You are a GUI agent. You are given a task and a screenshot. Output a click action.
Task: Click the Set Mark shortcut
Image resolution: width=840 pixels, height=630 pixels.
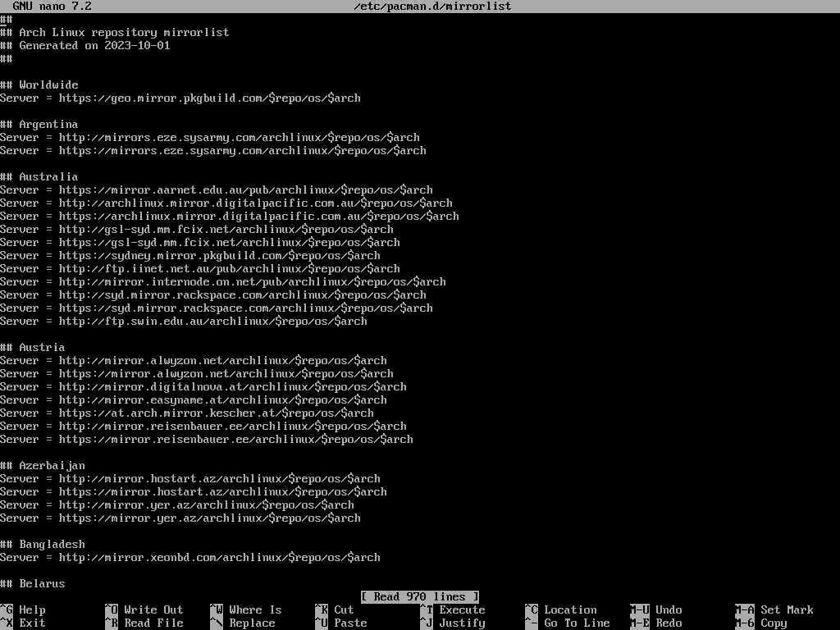[774, 609]
